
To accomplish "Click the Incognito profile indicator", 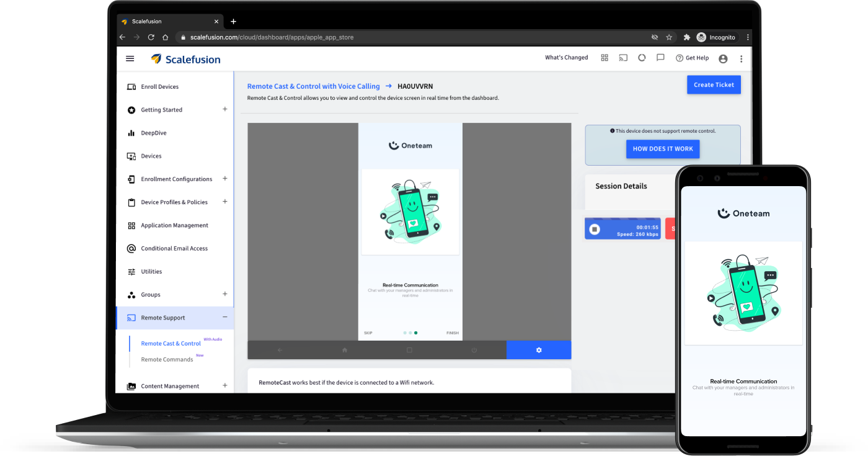I will 716,37.
